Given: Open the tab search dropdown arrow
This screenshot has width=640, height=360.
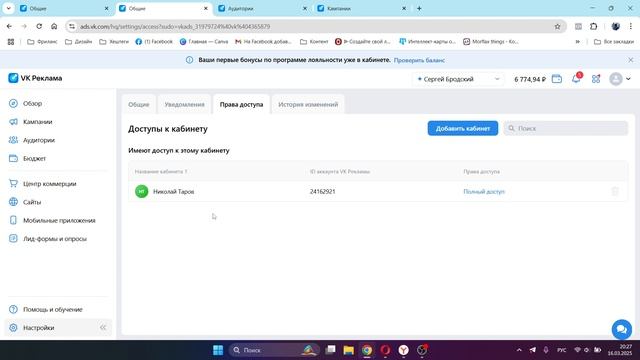Looking at the screenshot, I should coord(8,8).
